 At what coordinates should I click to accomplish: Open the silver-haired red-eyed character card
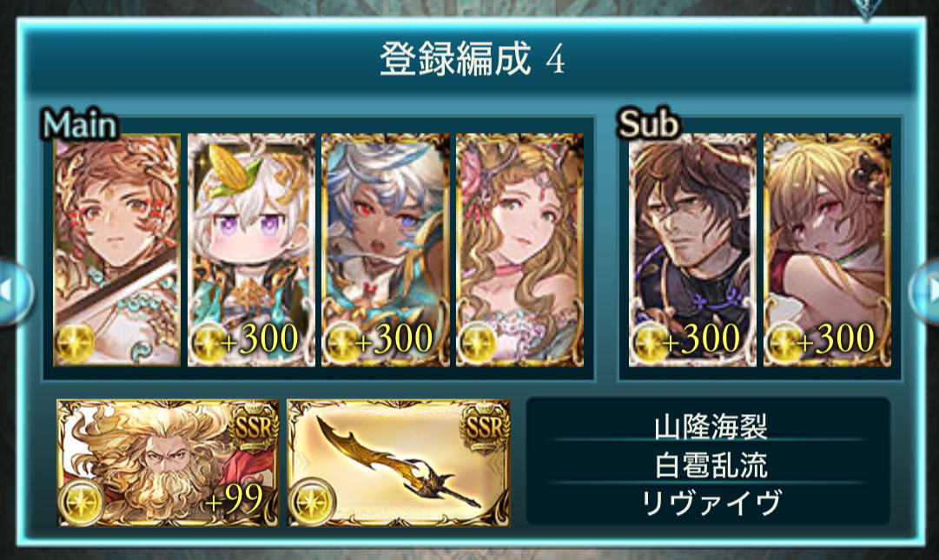385,249
